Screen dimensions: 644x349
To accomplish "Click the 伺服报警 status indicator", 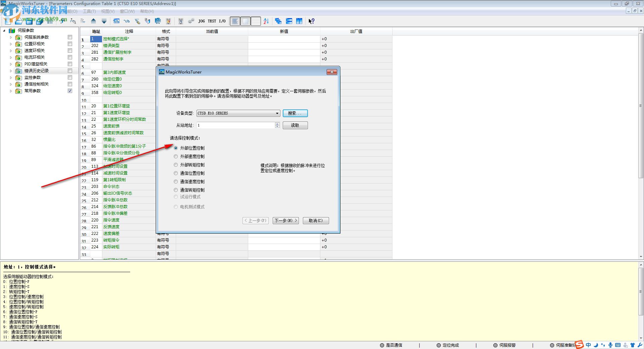I will pos(504,345).
